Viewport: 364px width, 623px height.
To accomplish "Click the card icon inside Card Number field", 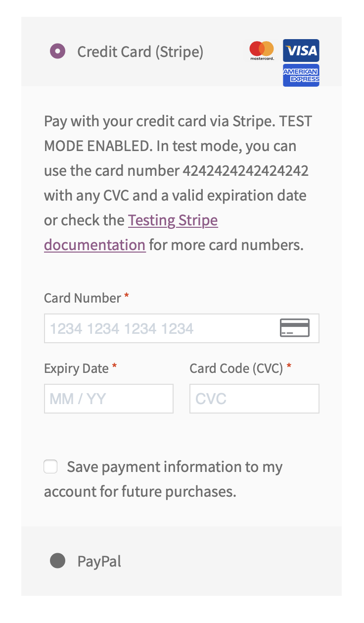I will (295, 328).
